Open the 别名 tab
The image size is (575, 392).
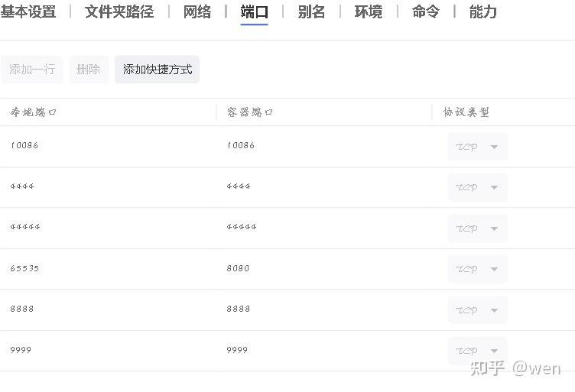(311, 12)
